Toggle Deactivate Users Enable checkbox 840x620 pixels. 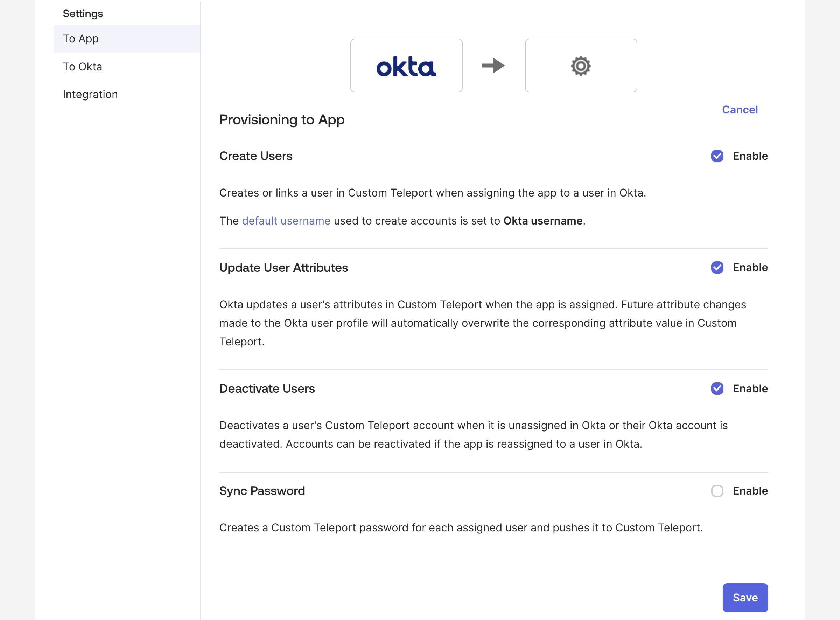pos(717,388)
